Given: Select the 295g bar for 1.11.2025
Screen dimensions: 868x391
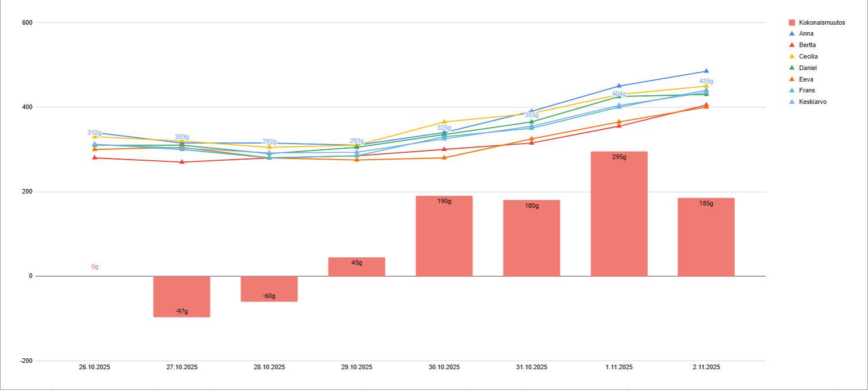Looking at the screenshot, I should 619,218.
